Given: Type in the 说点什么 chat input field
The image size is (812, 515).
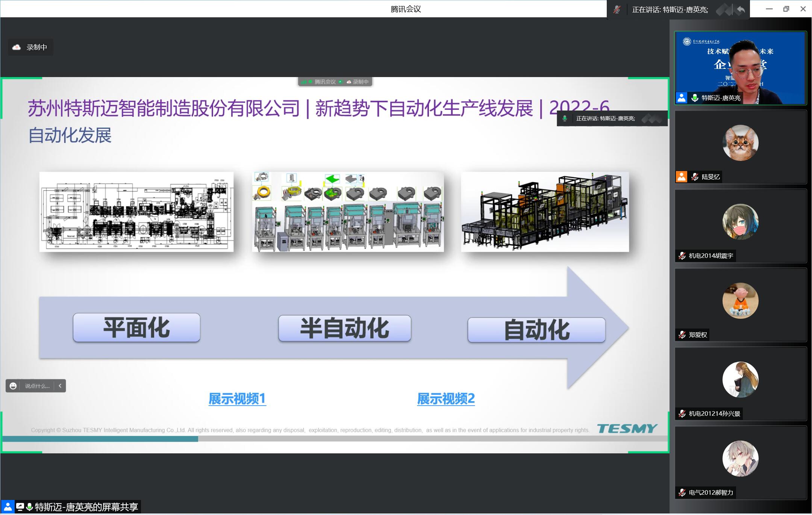Looking at the screenshot, I should [x=37, y=386].
